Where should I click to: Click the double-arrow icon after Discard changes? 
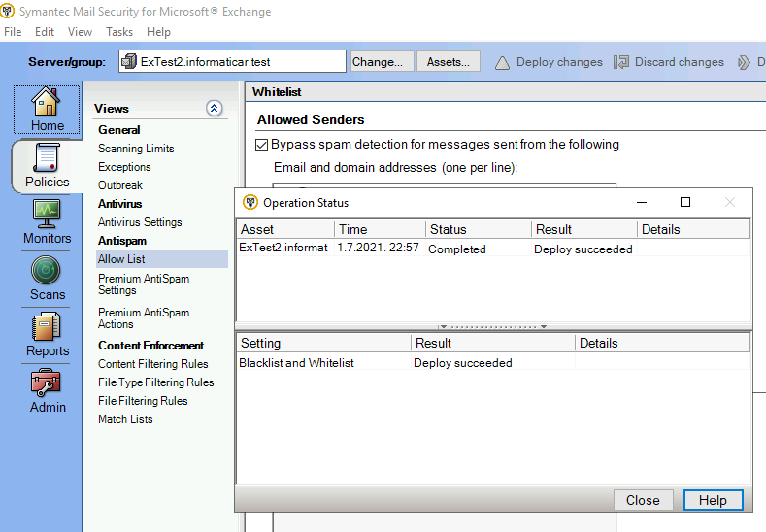click(x=744, y=62)
